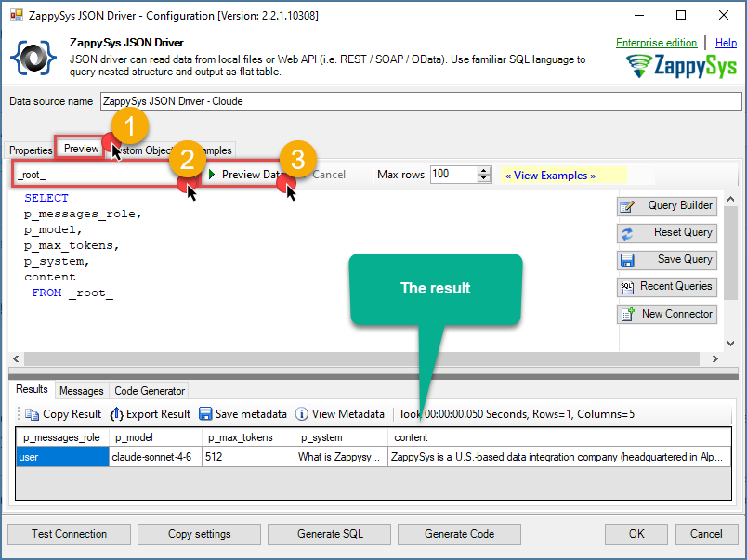
Task: Click the Query Builder button
Action: 666,206
